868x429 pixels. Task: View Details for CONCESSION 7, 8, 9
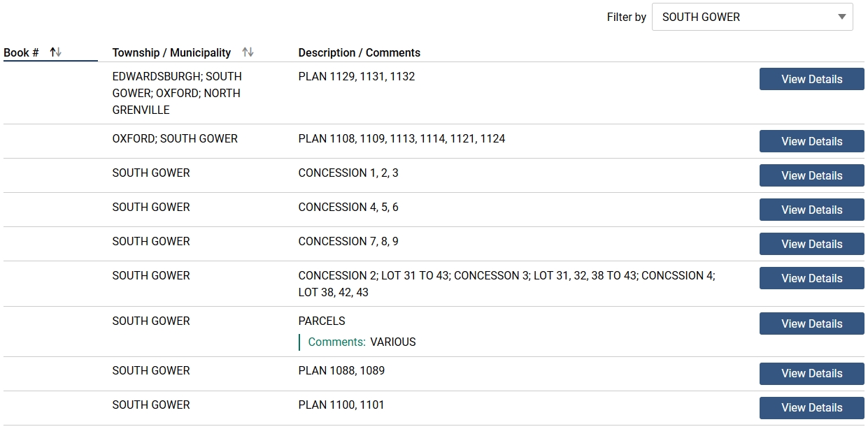pyautogui.click(x=811, y=244)
